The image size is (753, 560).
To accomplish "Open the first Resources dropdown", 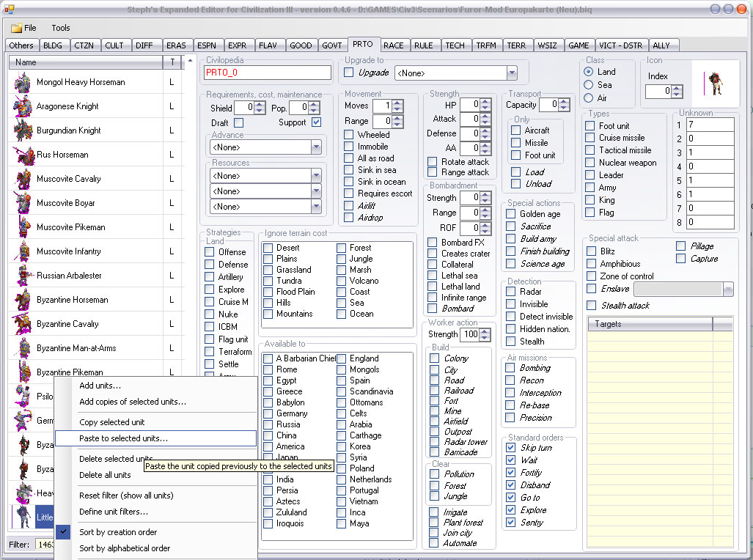I will [x=316, y=176].
